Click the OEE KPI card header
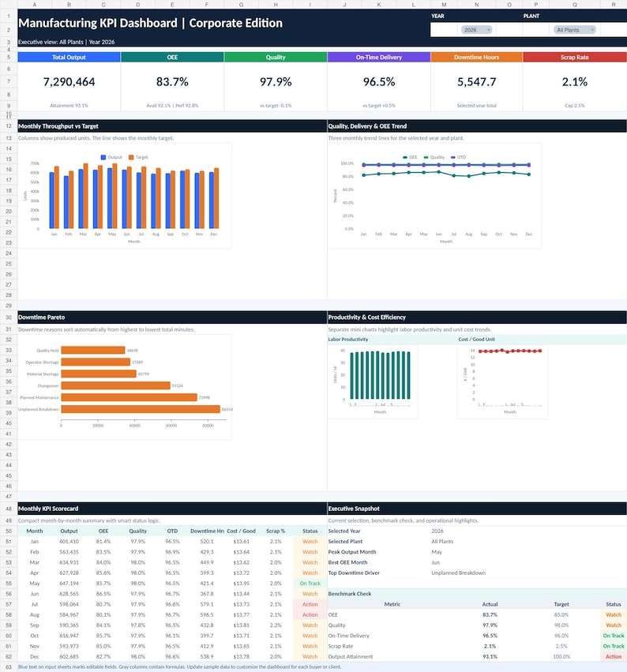 coord(172,57)
